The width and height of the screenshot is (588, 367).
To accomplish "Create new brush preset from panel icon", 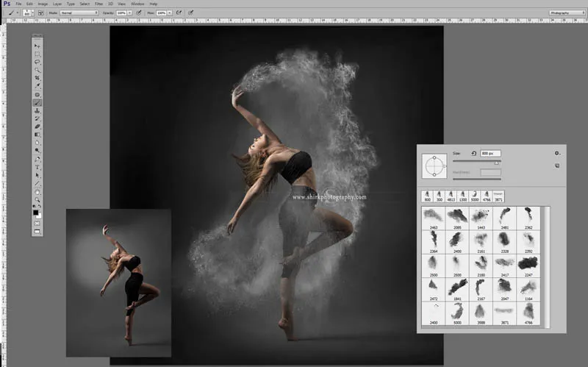I will tap(557, 165).
